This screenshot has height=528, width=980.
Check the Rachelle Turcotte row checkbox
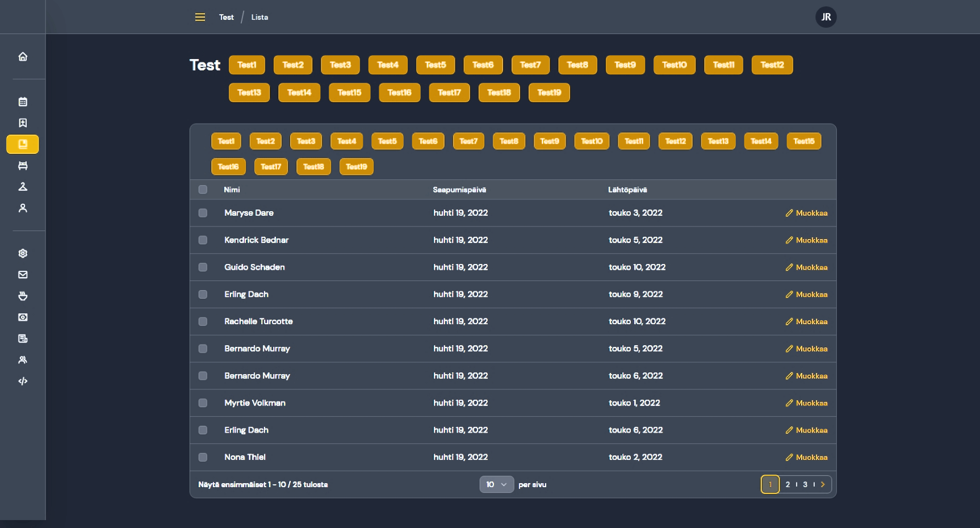203,321
